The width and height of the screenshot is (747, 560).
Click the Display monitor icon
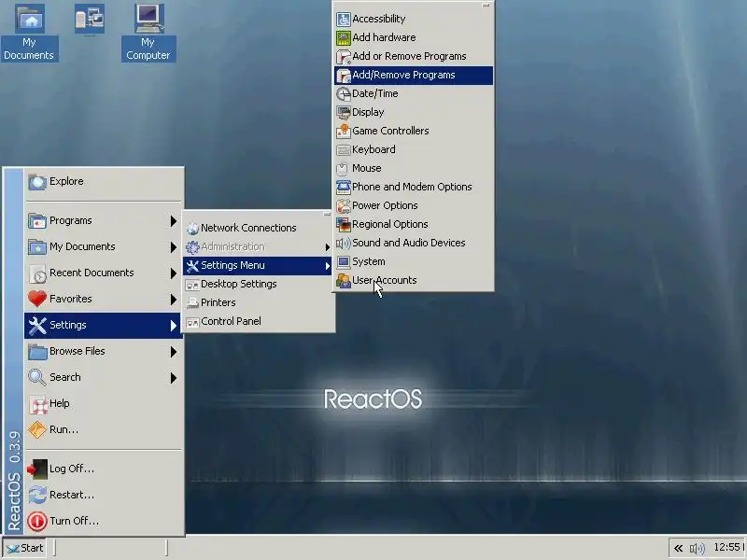coord(343,112)
